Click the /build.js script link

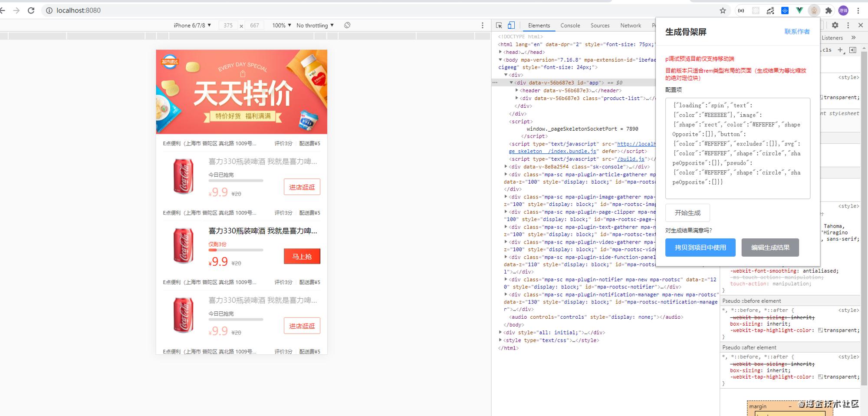pos(631,159)
